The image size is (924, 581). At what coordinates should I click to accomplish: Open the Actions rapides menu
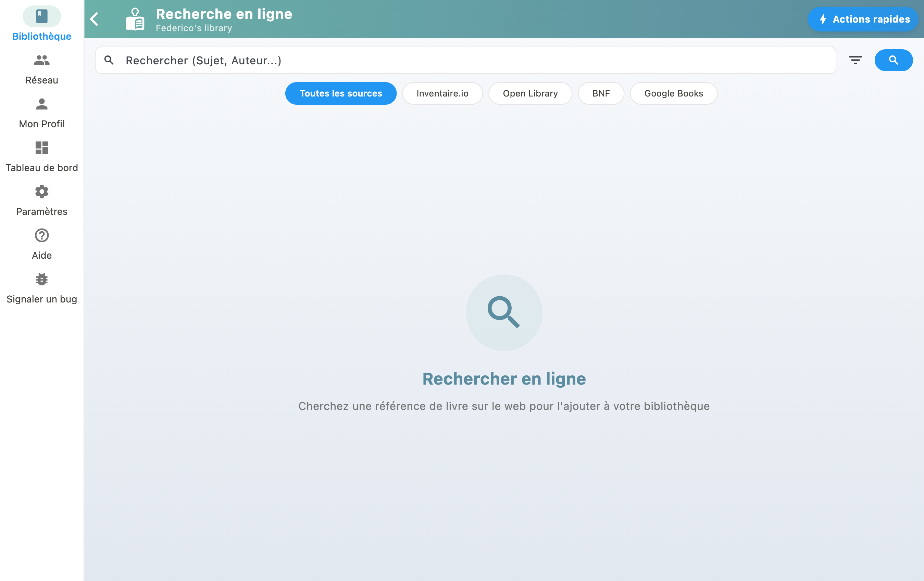(863, 19)
